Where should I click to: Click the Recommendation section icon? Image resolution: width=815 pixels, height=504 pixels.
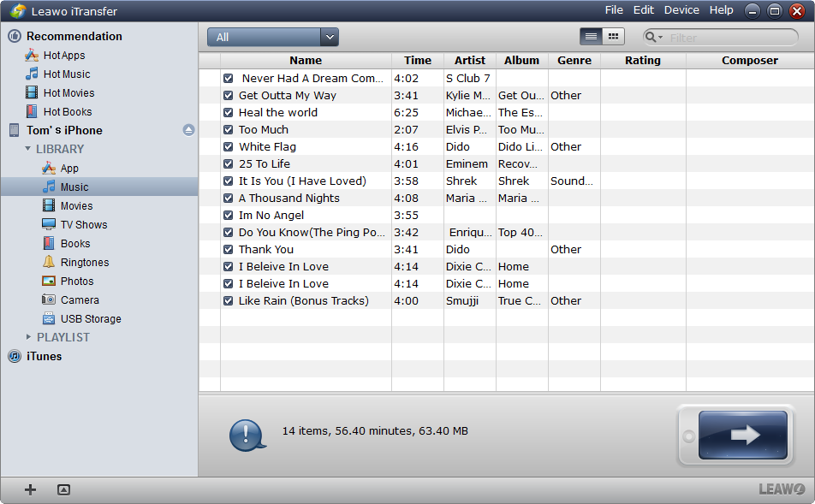pyautogui.click(x=15, y=36)
